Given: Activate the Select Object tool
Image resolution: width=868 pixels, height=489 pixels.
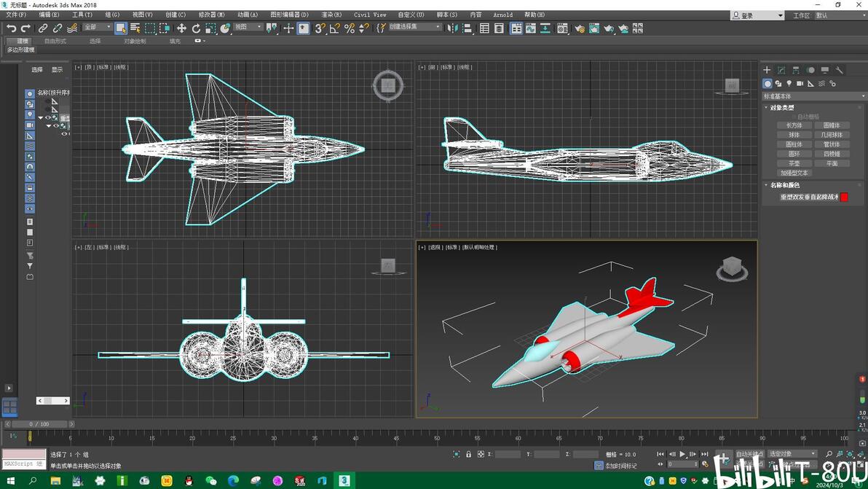Looking at the screenshot, I should (x=121, y=28).
